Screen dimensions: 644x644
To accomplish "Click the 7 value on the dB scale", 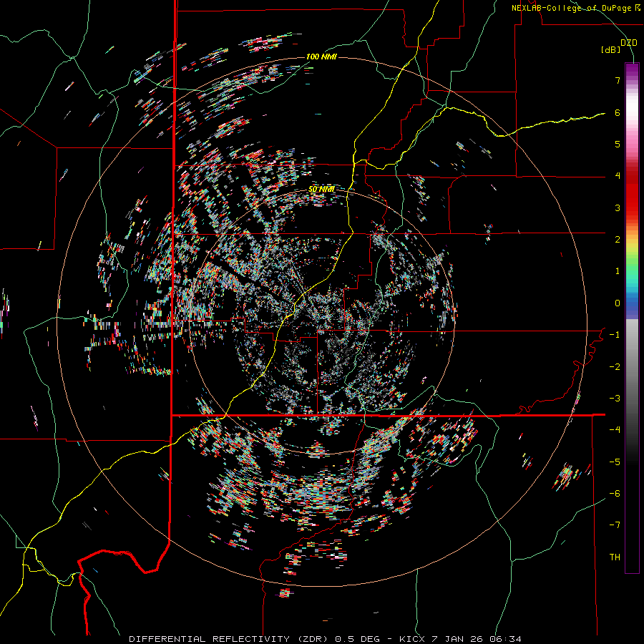I will click(x=618, y=80).
